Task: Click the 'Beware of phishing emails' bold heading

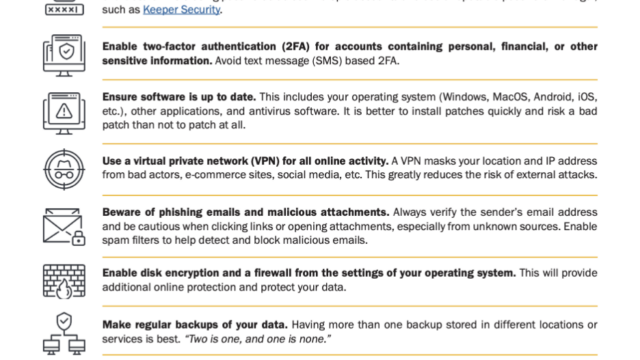Action: tap(245, 212)
